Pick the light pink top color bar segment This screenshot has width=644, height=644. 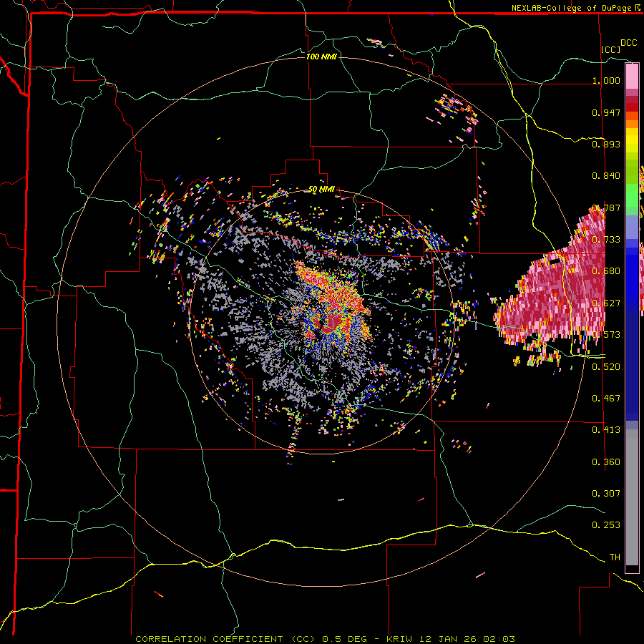tap(632, 77)
